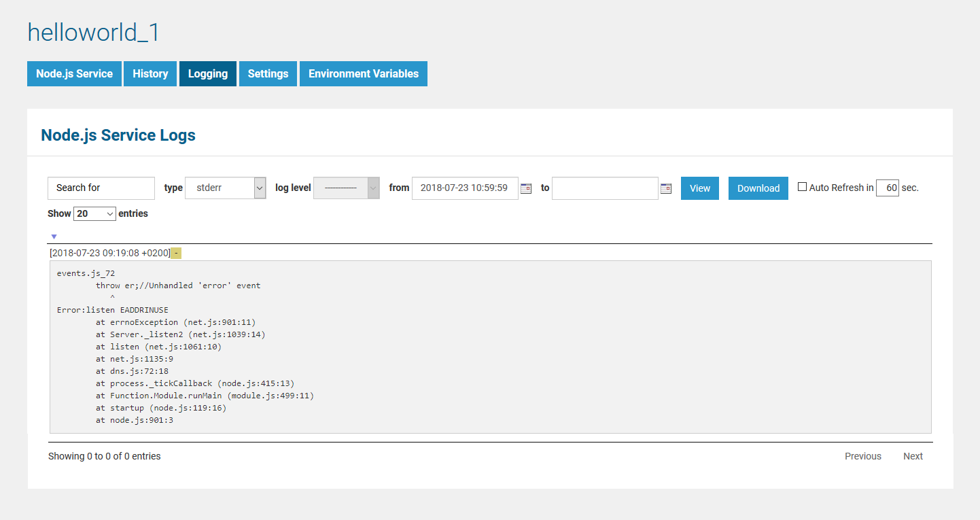Screen dimensions: 980x520
Task: Download the service logs
Action: pos(758,188)
